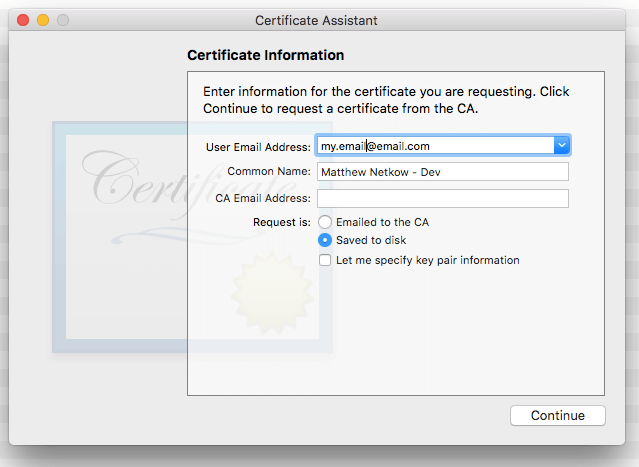639x467 pixels.
Task: Close the Certificate Assistant window
Action: pos(23,20)
